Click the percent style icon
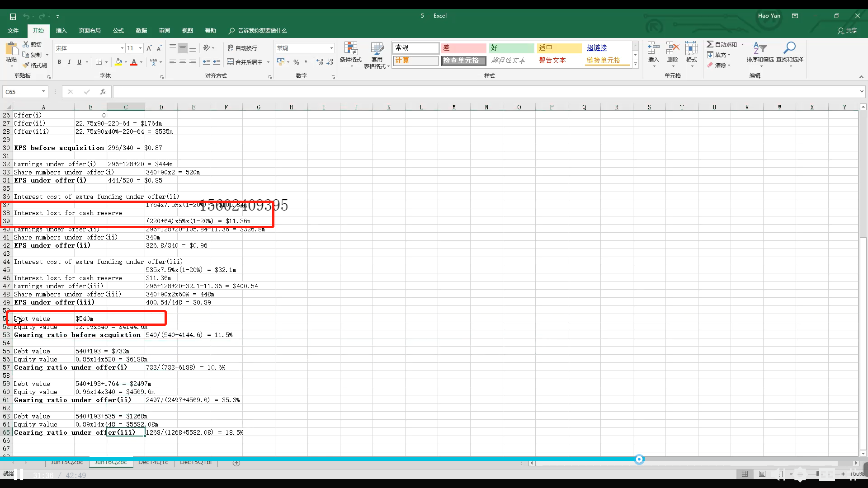 [x=296, y=62]
